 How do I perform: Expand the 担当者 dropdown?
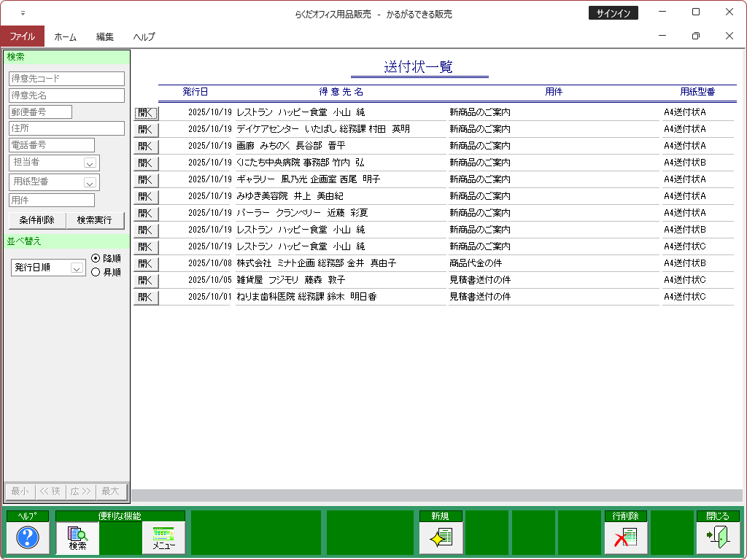click(x=90, y=163)
